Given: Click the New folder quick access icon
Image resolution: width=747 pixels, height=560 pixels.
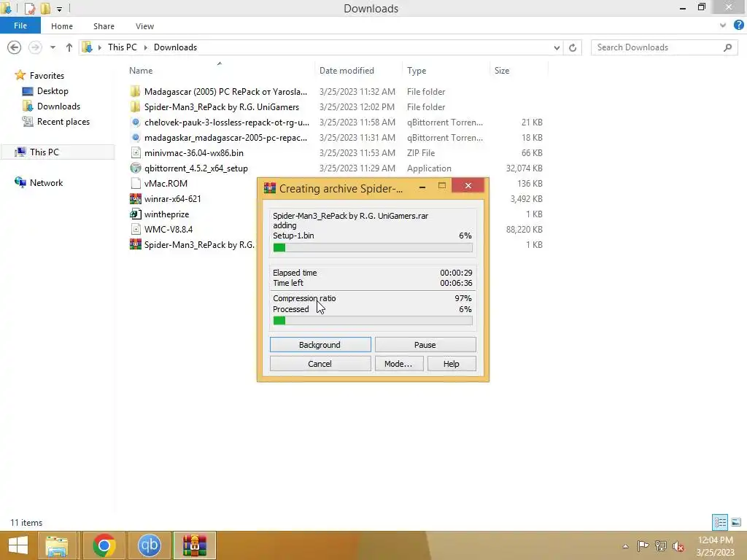Looking at the screenshot, I should [45, 9].
